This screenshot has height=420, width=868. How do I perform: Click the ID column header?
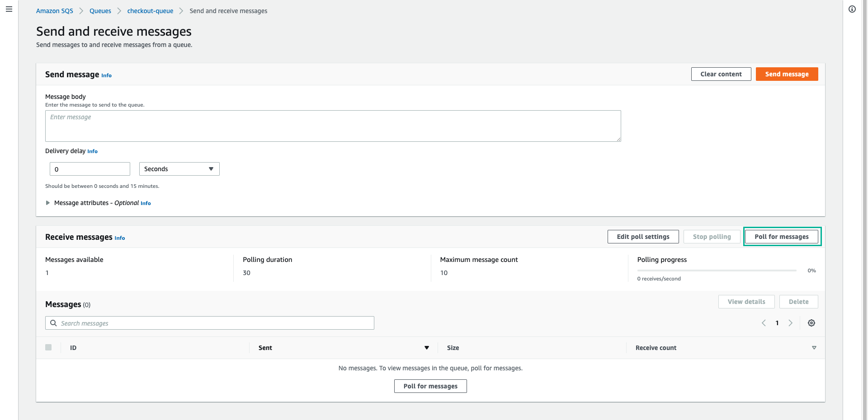[73, 348]
